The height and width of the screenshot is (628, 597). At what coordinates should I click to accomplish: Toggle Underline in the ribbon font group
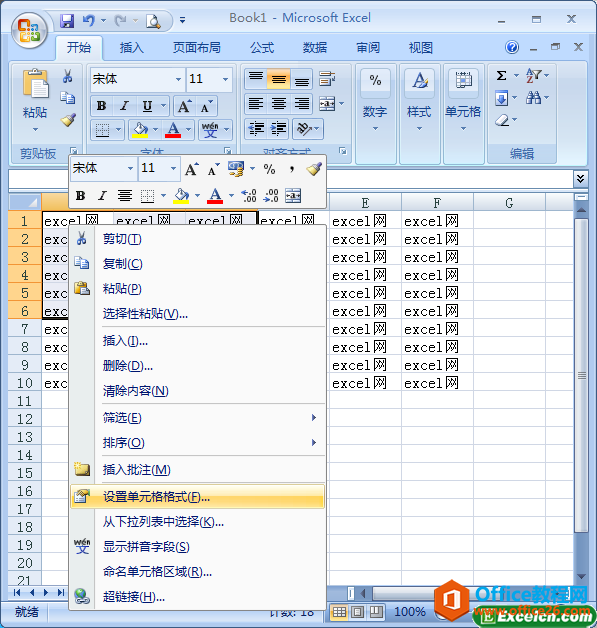tap(147, 106)
